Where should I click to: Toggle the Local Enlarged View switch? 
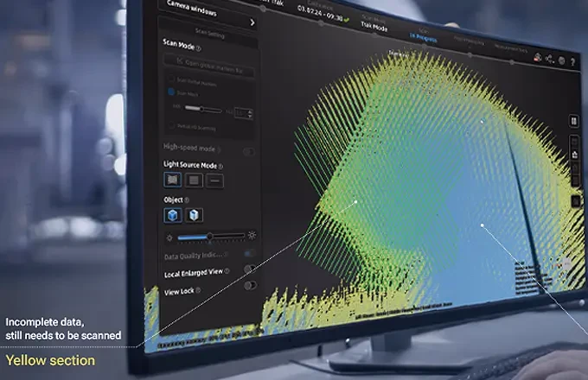tap(250, 269)
